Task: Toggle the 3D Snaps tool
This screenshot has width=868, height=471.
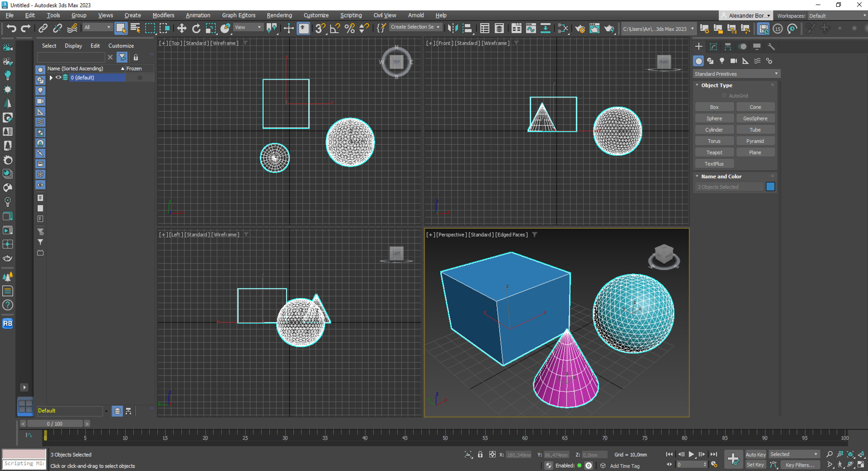Action: (x=320, y=29)
